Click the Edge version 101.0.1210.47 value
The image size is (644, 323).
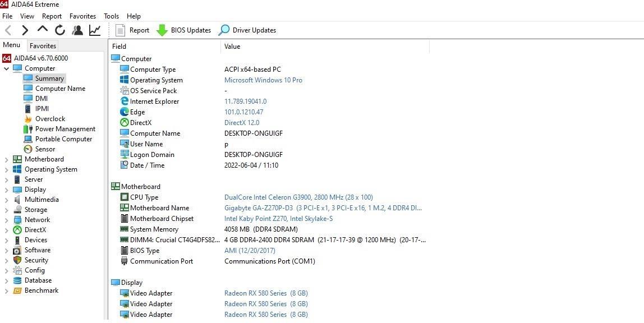(x=243, y=112)
